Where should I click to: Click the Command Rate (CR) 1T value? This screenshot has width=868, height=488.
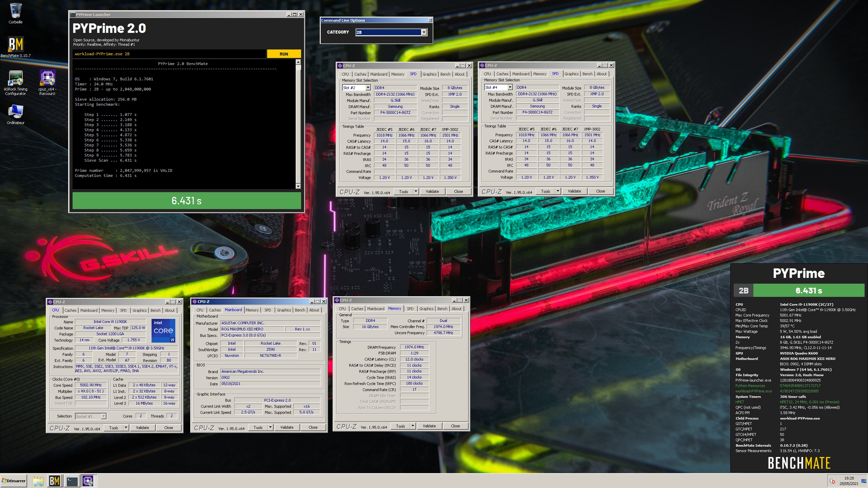pyautogui.click(x=414, y=390)
